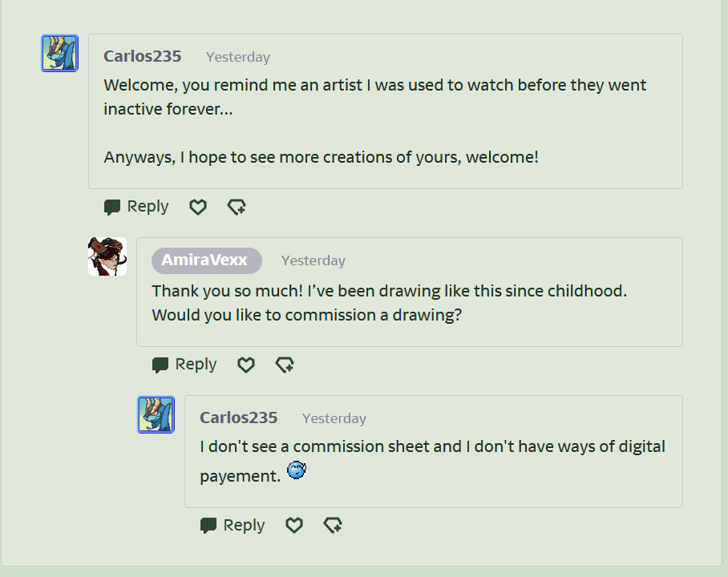Like Carlos235's welcome comment with the heart
The image size is (728, 577).
point(198,207)
